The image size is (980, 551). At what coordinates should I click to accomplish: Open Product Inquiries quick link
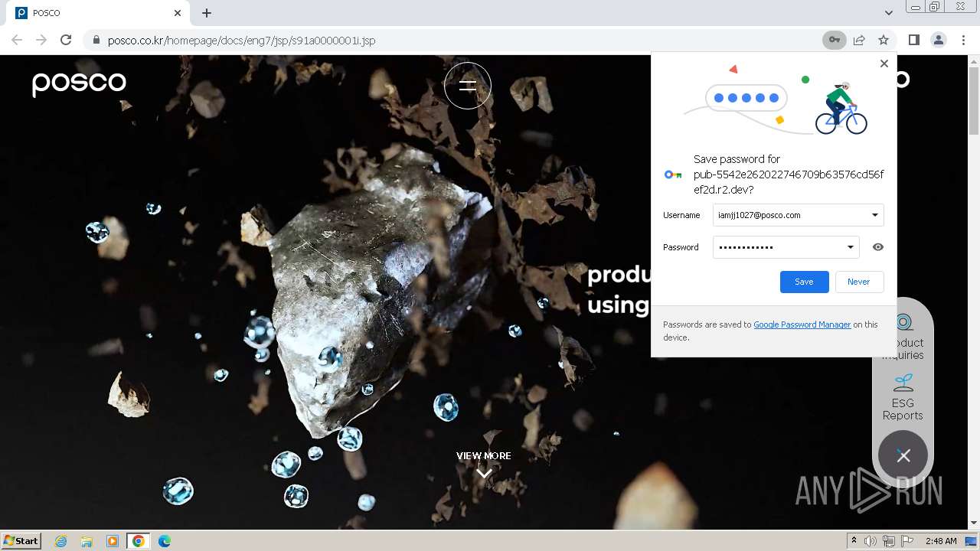click(903, 337)
